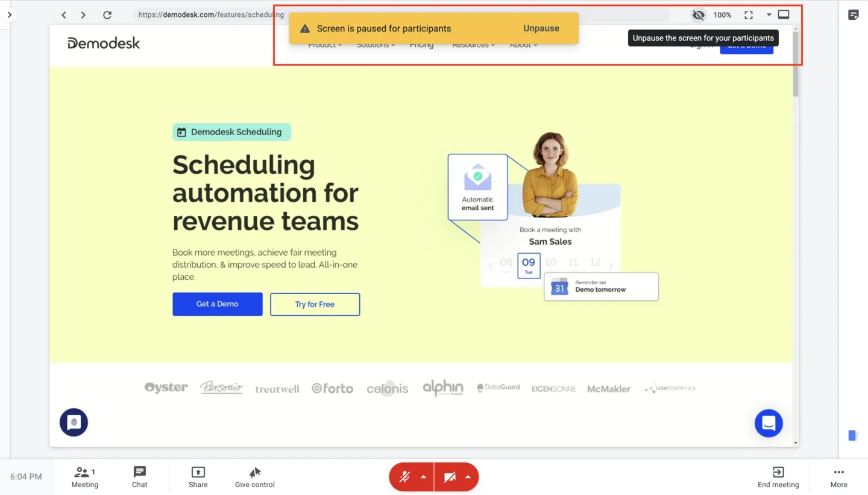Open the Pricing page link

(x=421, y=45)
